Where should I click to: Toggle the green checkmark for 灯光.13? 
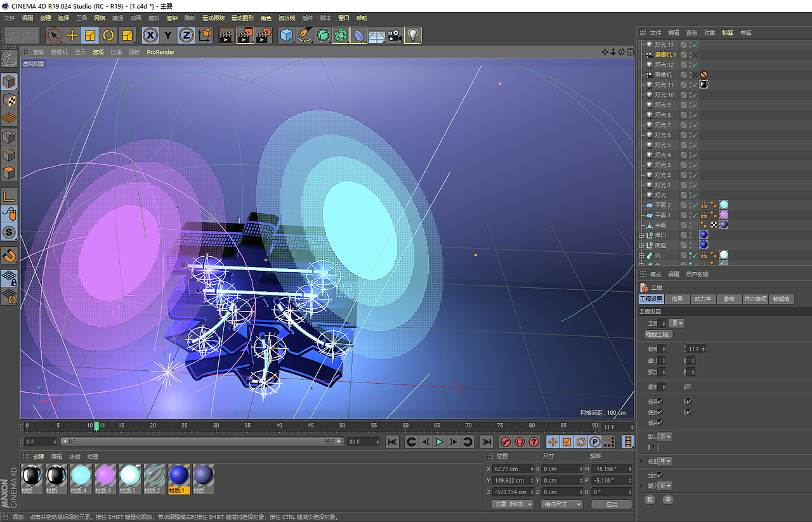coord(695,45)
